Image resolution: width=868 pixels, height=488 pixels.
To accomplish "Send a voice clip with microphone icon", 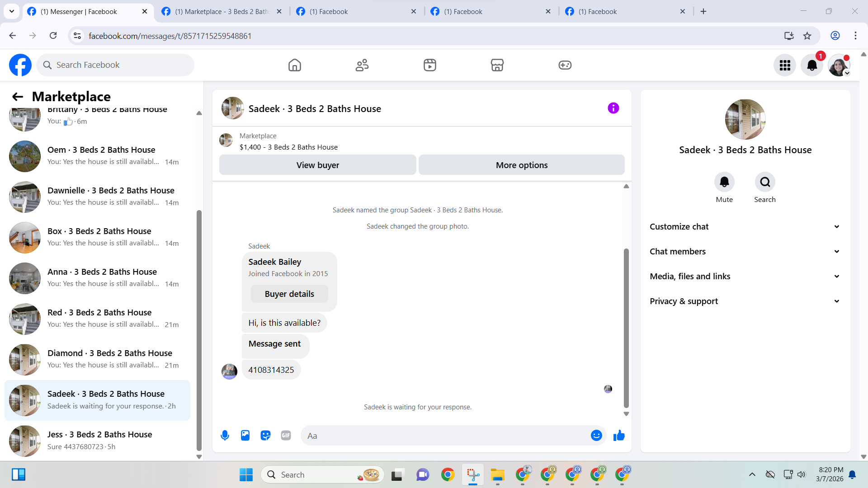I will pos(225,436).
